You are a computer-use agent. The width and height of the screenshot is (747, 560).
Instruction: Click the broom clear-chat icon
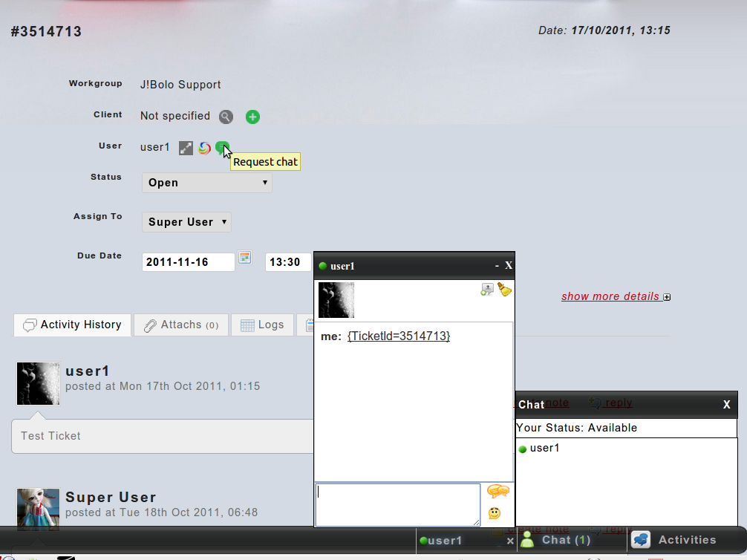(x=505, y=290)
